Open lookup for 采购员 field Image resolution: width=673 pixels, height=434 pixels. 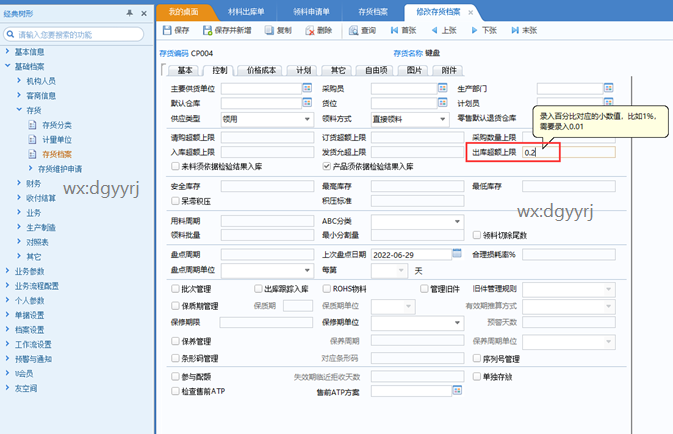(443, 88)
